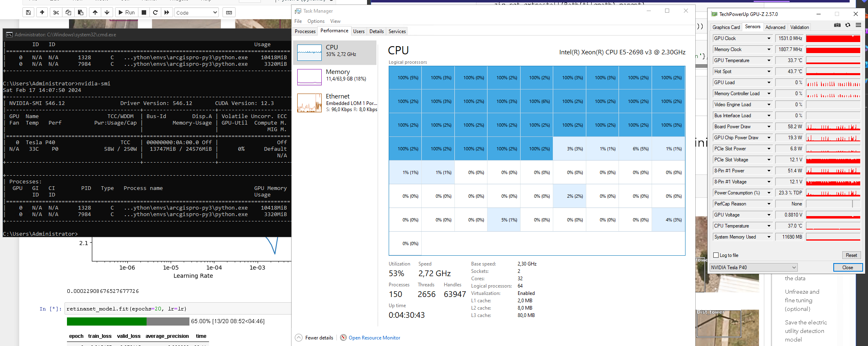Click the GPU Clock sensor graph
This screenshot has height=346, width=868.
coord(833,38)
